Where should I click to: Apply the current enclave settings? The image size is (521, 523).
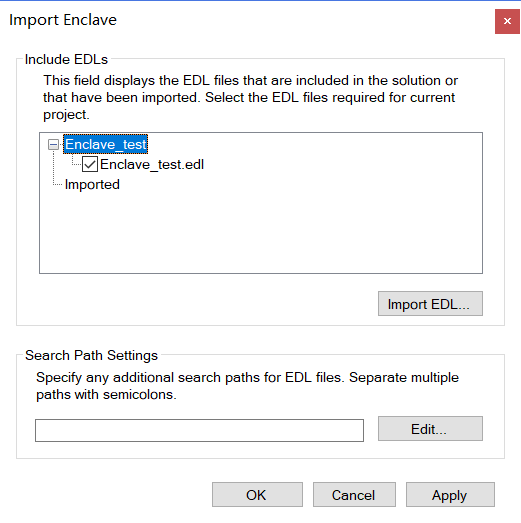(x=450, y=494)
